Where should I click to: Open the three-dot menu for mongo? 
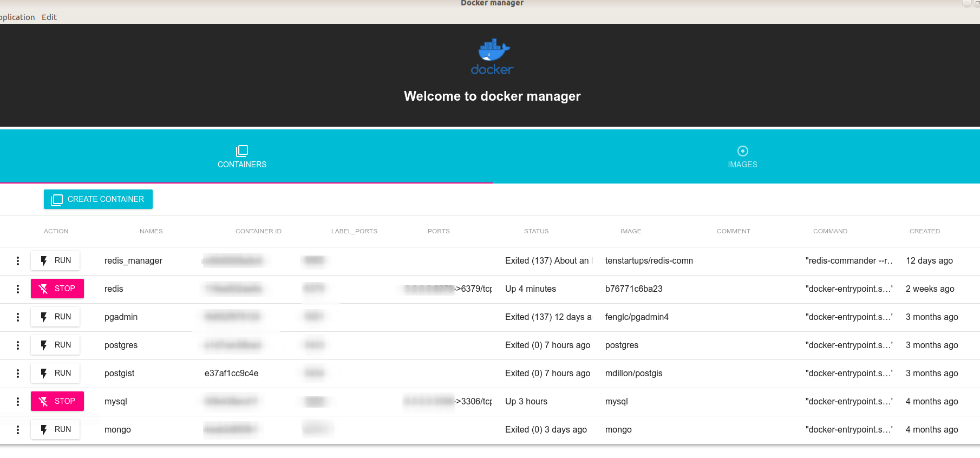18,430
